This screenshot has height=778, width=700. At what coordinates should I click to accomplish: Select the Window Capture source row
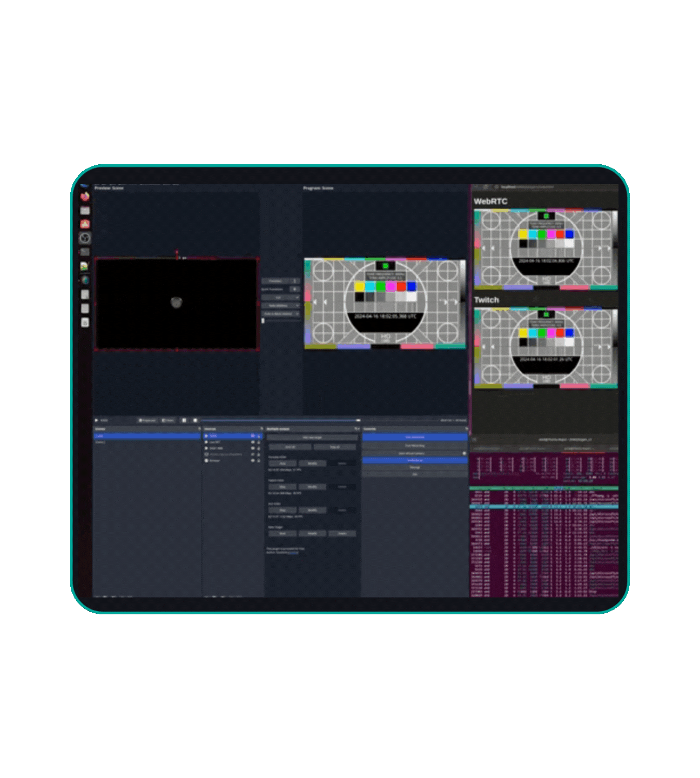coord(232,454)
